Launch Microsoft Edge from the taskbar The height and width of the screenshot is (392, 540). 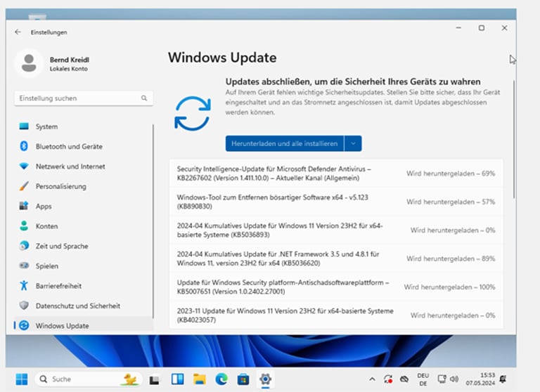pyautogui.click(x=221, y=379)
